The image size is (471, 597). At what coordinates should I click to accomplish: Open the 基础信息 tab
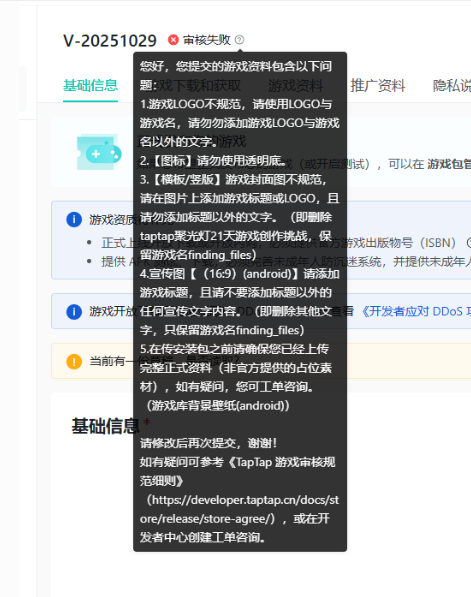(x=90, y=86)
